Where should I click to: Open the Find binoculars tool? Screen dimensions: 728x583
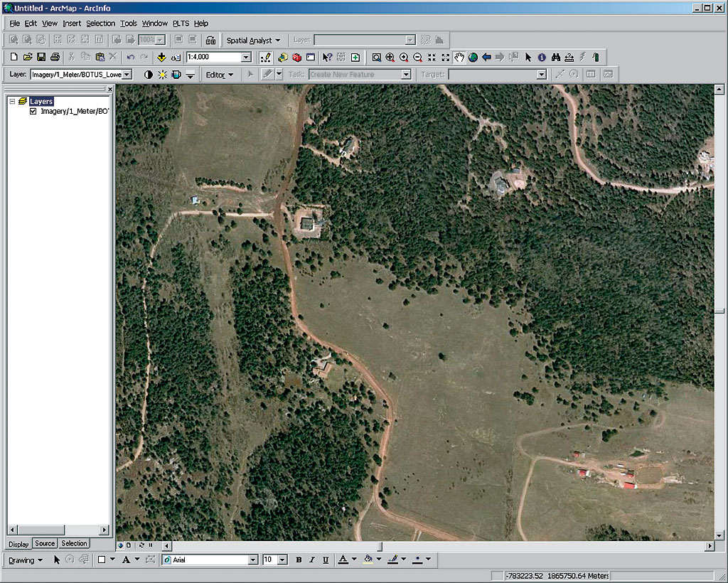point(556,57)
